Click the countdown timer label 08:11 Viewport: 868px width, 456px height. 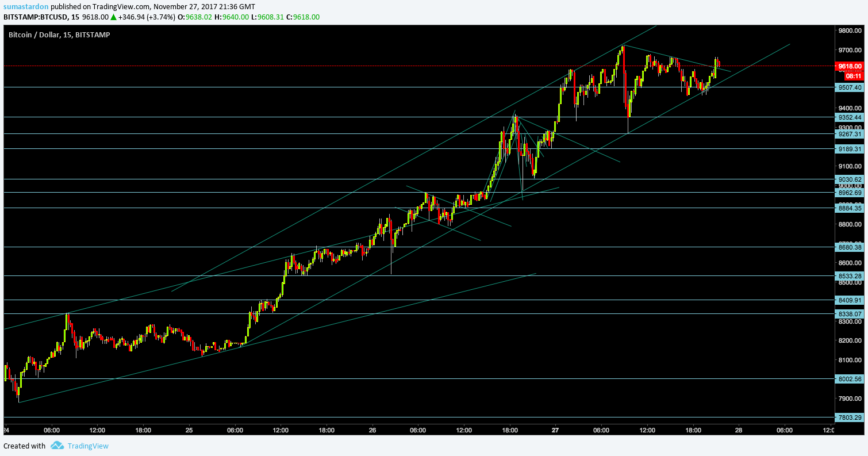pos(853,76)
